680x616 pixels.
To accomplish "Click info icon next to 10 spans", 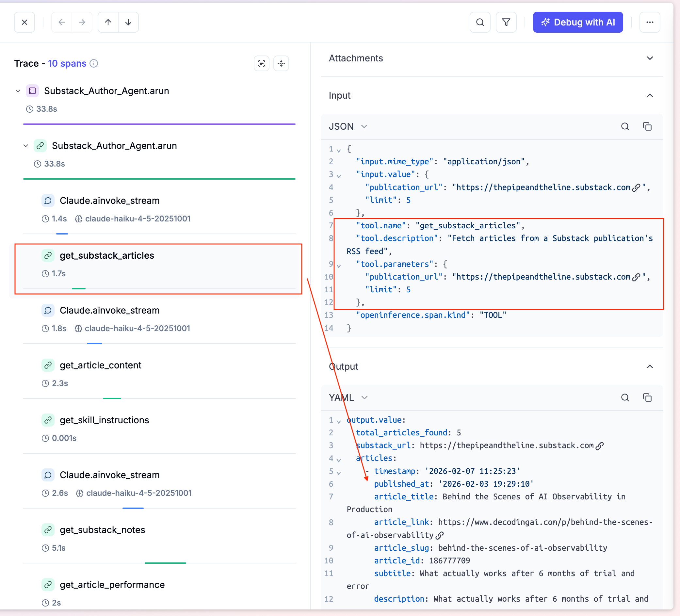I will 94,63.
